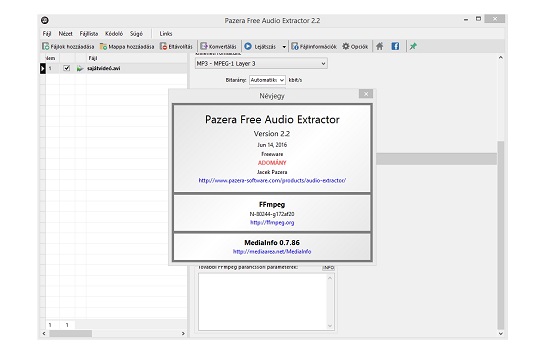Click the home page icon in the toolbar
The image size is (550, 361).
tap(380, 46)
